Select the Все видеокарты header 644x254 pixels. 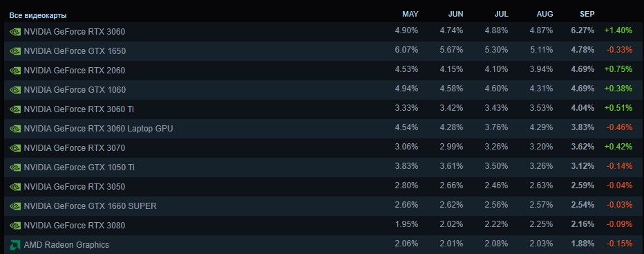pyautogui.click(x=38, y=15)
